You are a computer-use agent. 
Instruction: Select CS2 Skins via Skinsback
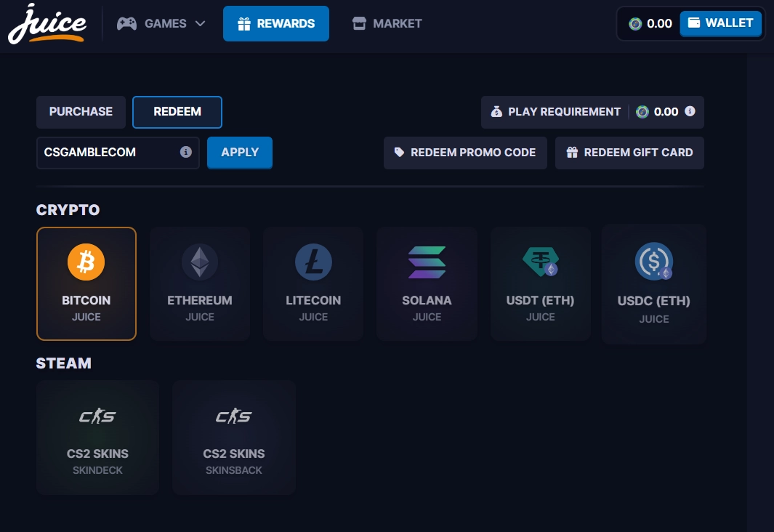233,437
